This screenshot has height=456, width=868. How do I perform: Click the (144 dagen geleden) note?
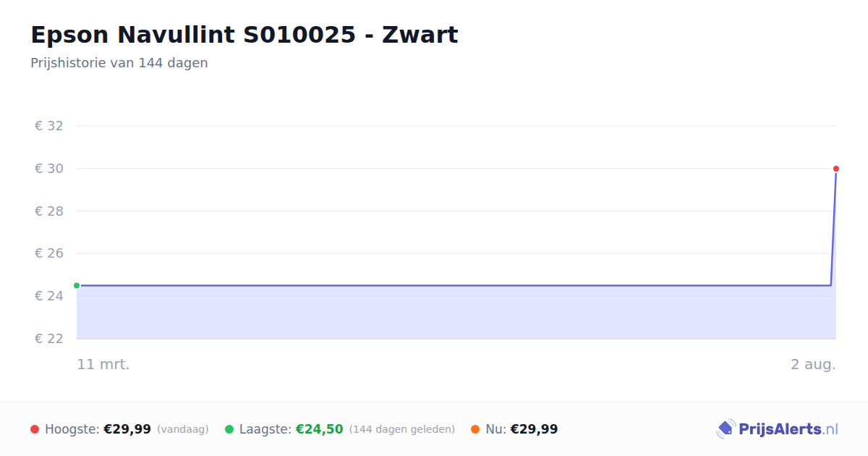(402, 429)
